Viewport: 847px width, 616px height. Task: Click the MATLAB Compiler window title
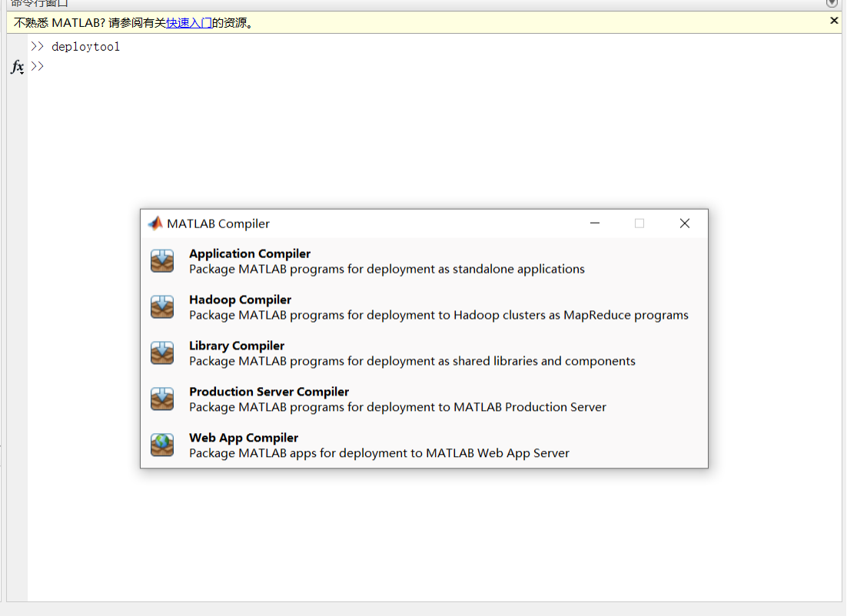(x=218, y=224)
